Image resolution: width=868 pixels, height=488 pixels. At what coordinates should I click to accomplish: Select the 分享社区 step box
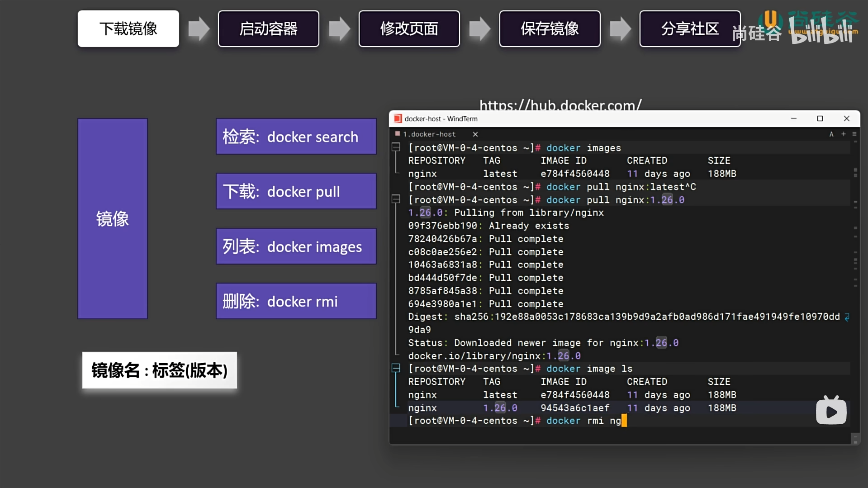click(x=690, y=28)
